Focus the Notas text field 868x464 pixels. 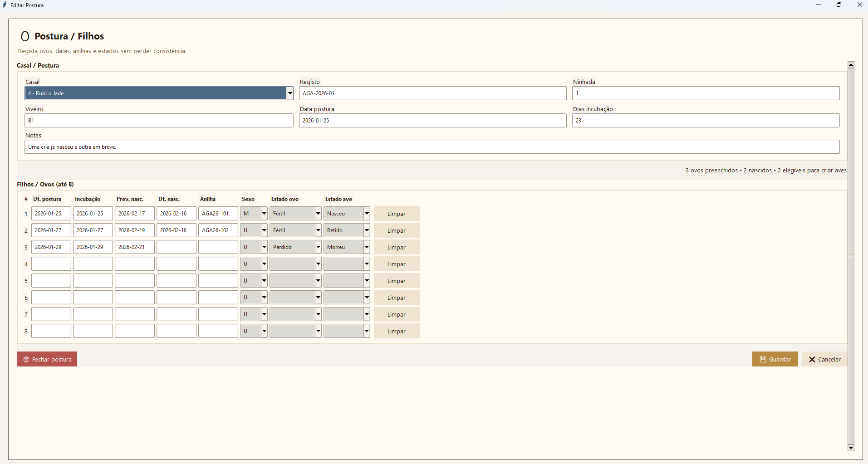click(432, 147)
